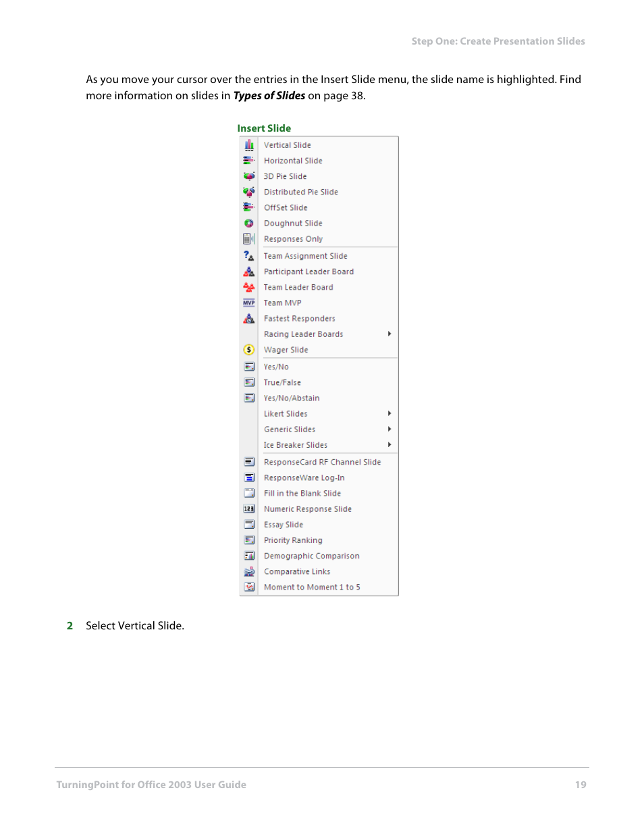Click the Demographic Comparison icon
644x834 pixels.
pos(249,556)
